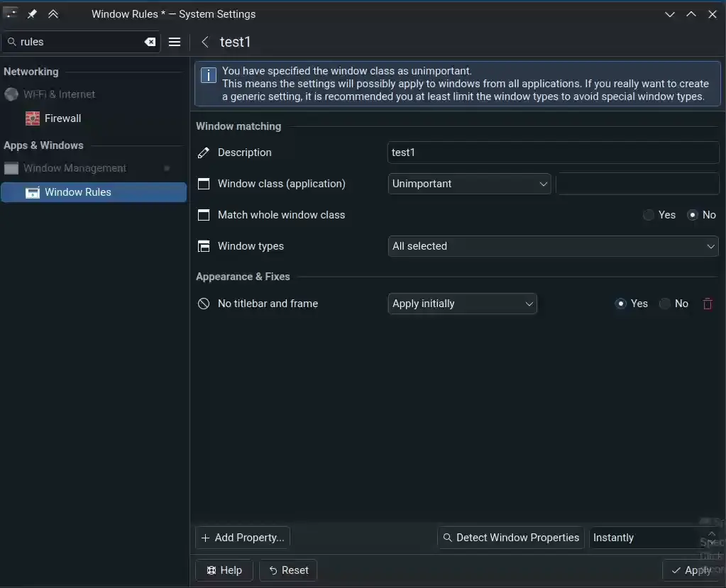Click the Match whole window class icon
The image size is (726, 588).
[204, 215]
